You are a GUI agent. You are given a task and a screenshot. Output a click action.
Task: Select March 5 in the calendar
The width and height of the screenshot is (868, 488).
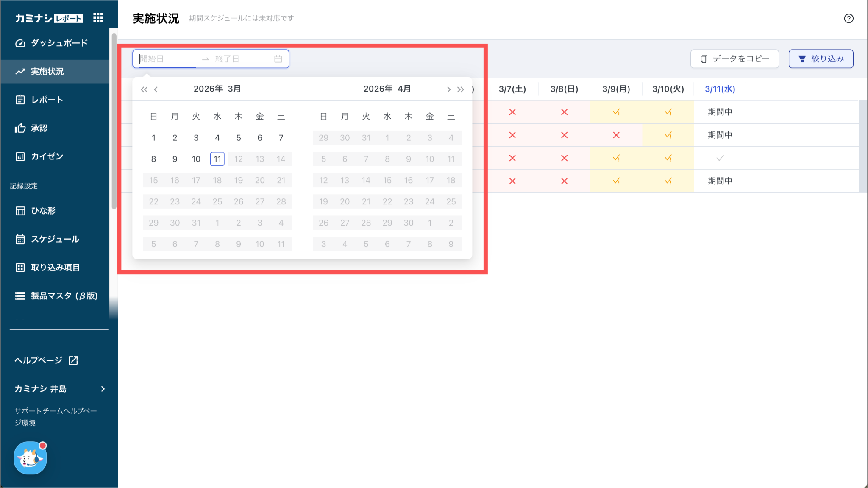239,138
